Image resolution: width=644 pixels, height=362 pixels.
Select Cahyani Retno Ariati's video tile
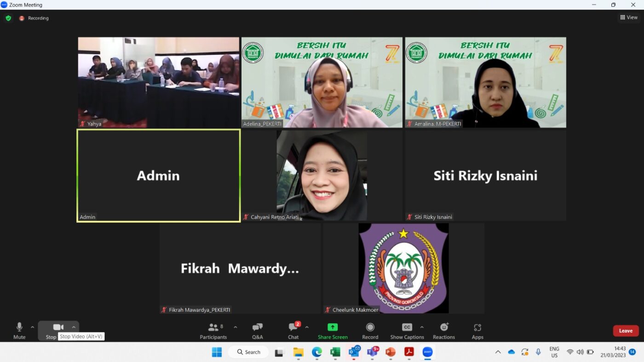coord(322,175)
